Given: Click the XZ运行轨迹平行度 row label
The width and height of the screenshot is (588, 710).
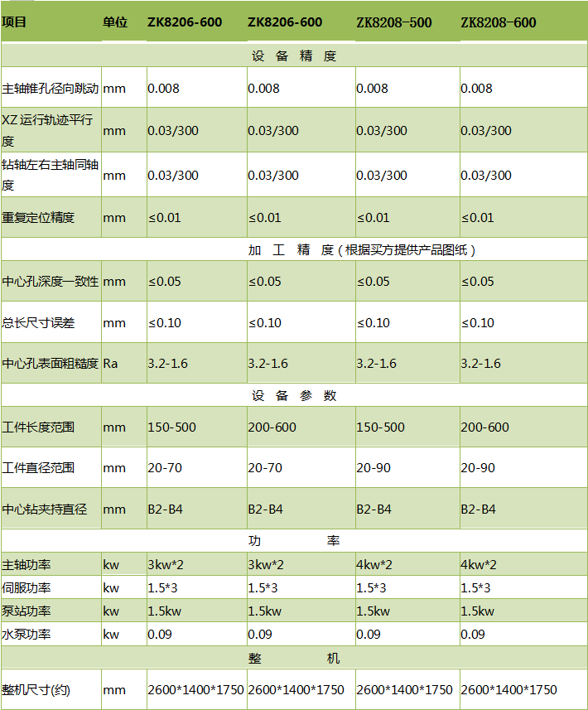Looking at the screenshot, I should (x=48, y=130).
